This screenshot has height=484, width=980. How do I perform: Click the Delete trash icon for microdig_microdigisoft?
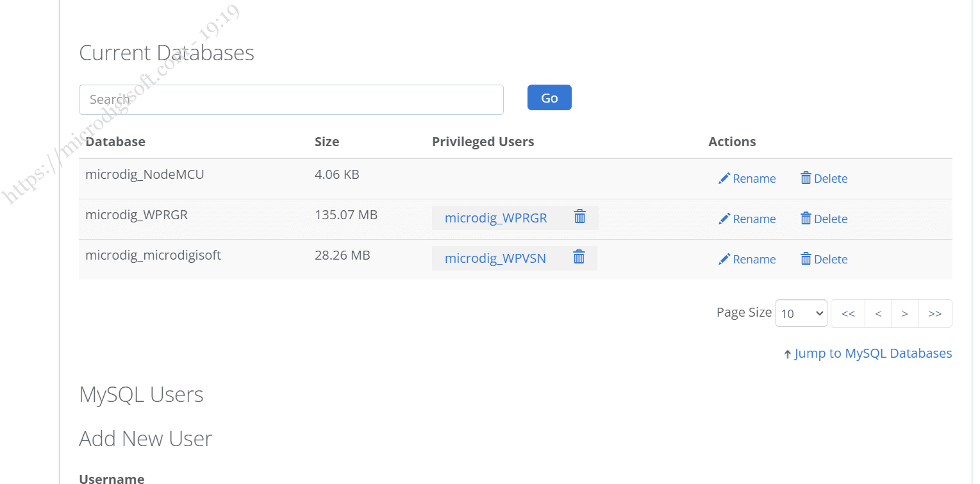tap(806, 259)
